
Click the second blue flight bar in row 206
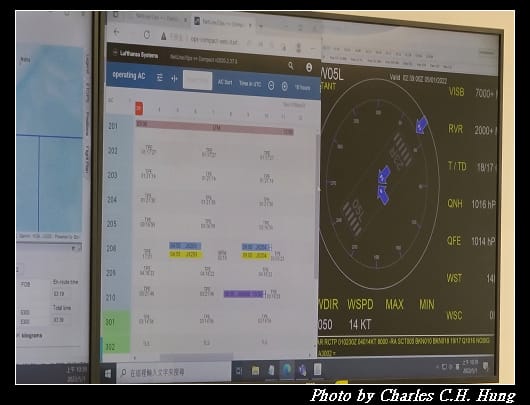pyautogui.click(x=256, y=247)
